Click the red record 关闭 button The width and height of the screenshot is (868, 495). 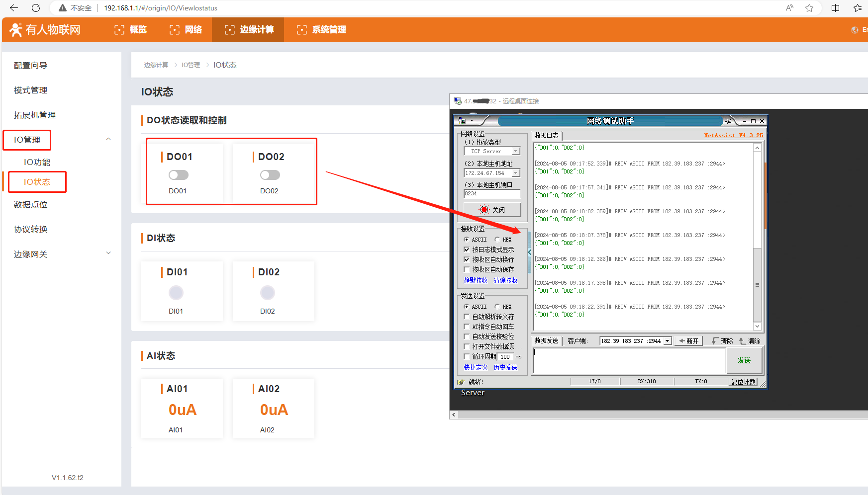(492, 210)
